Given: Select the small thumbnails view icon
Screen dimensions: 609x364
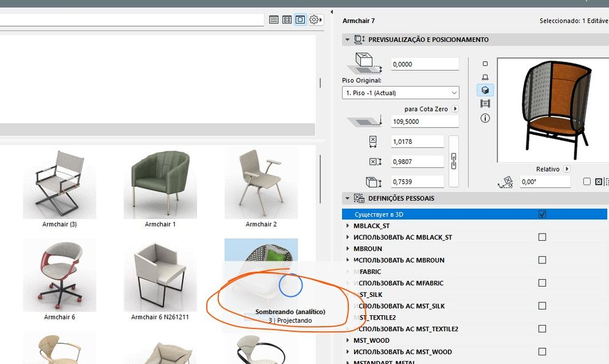Looking at the screenshot, I should click(x=287, y=19).
